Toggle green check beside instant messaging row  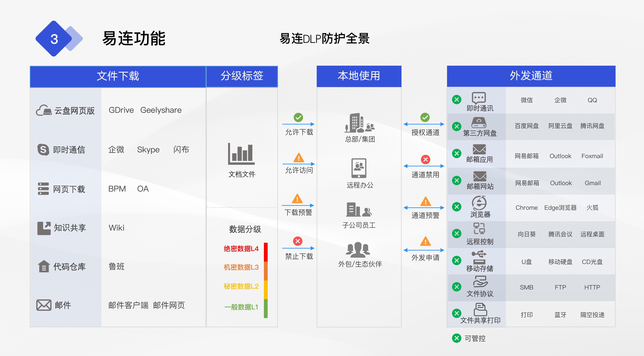point(457,100)
